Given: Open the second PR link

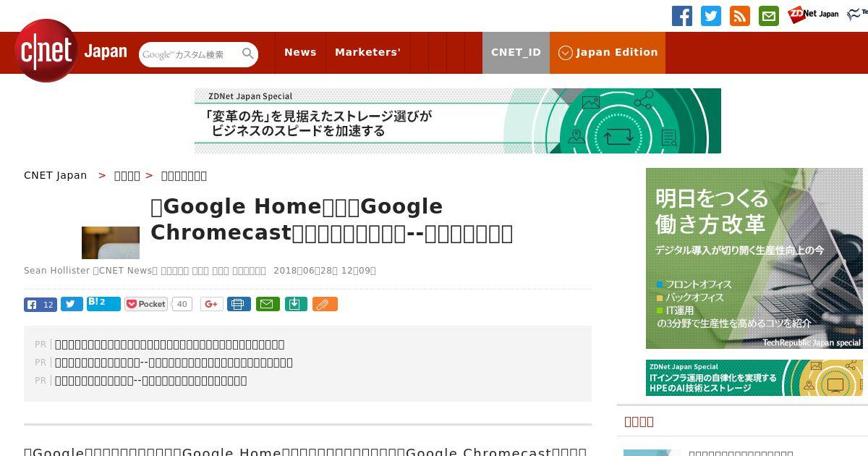Looking at the screenshot, I should (x=174, y=363).
